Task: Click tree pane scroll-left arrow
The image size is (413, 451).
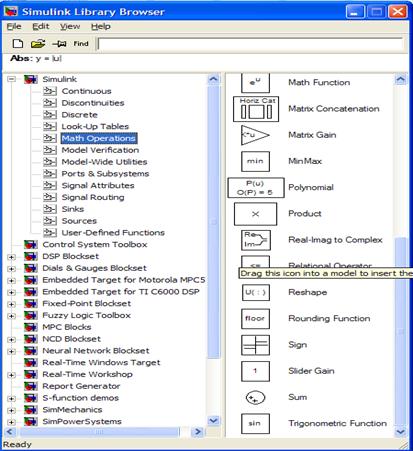Action: 10,432
